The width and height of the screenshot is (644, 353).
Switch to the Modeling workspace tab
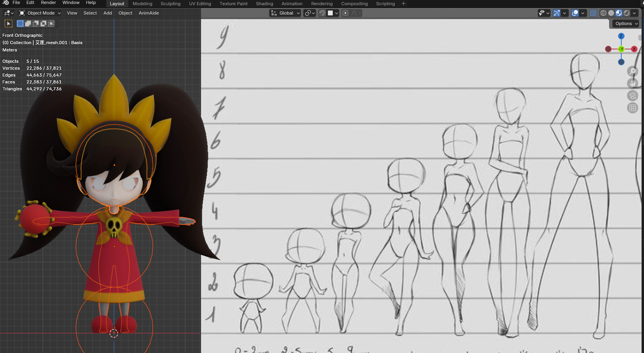click(x=142, y=4)
